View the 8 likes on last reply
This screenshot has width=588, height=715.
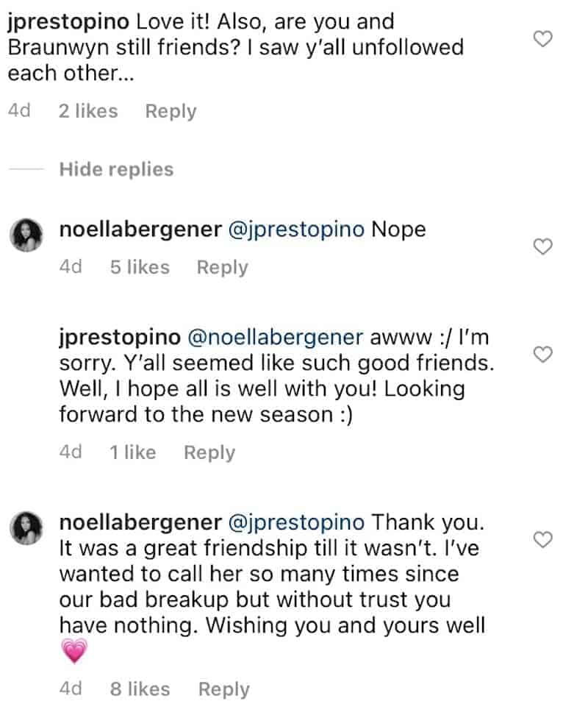pos(140,689)
